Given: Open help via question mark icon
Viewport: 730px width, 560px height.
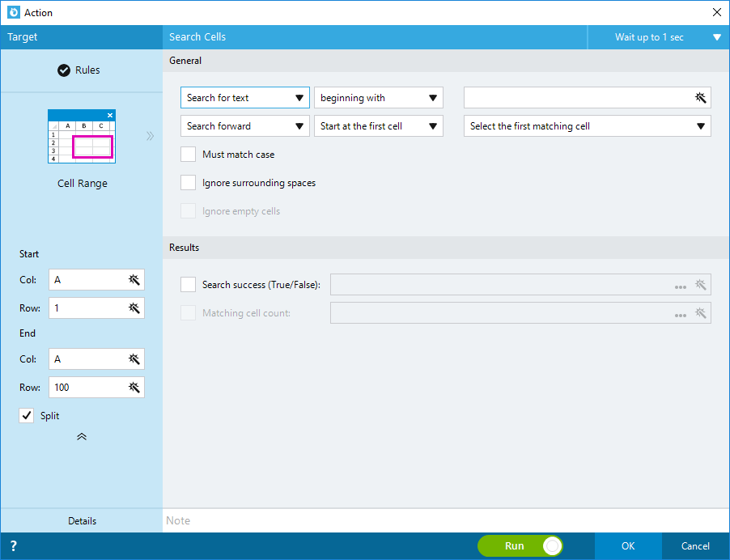Looking at the screenshot, I should (x=14, y=546).
